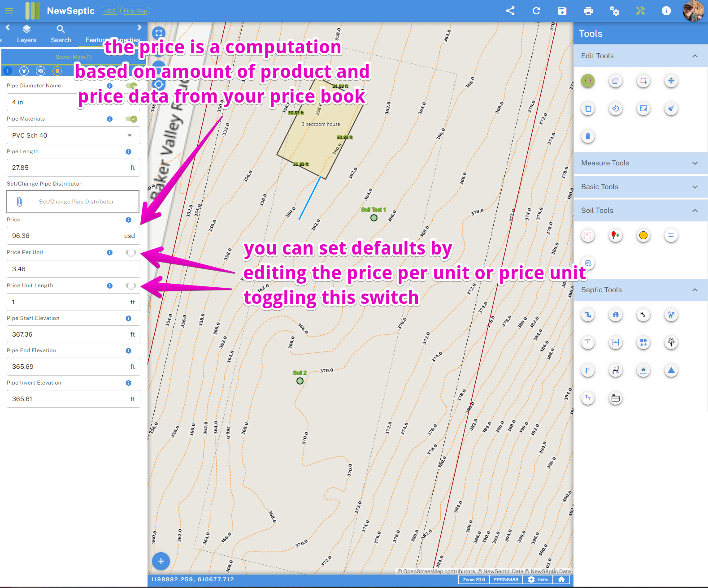Screen dimensions: 708x588
Task: Click the soil database tool icon
Action: [x=587, y=263]
